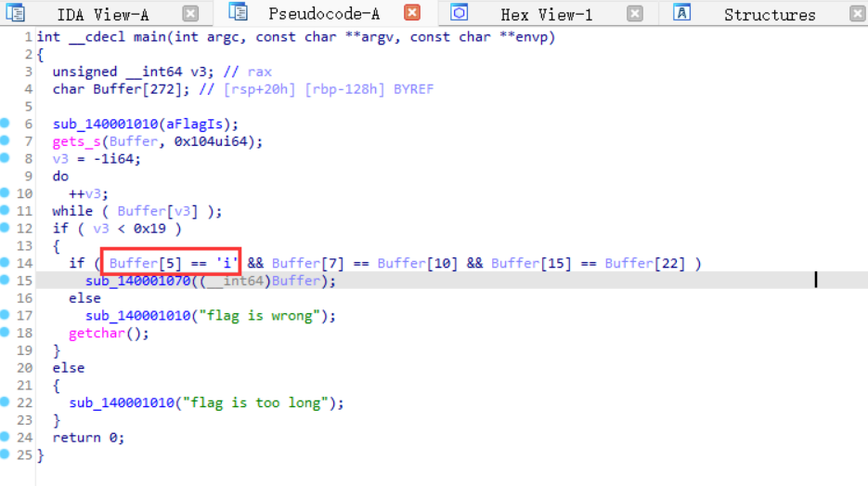Click the sub_140001070 function call
The width and height of the screenshot is (868, 486).
137,281
